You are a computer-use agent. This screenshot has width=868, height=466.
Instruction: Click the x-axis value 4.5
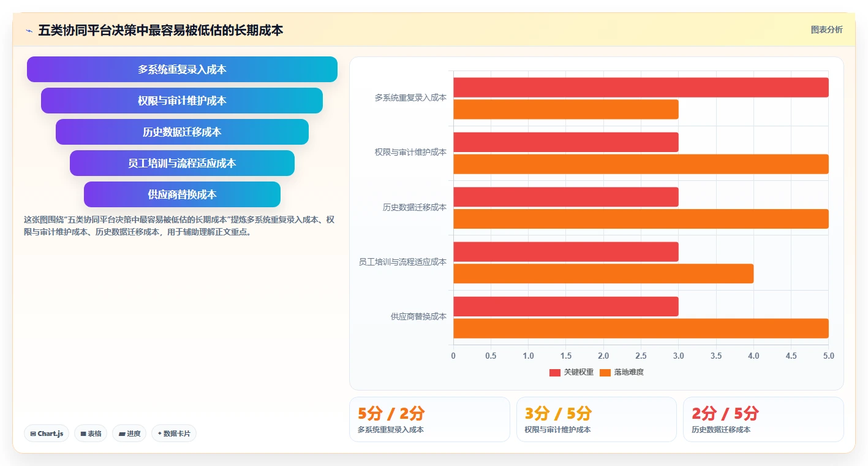pyautogui.click(x=791, y=356)
